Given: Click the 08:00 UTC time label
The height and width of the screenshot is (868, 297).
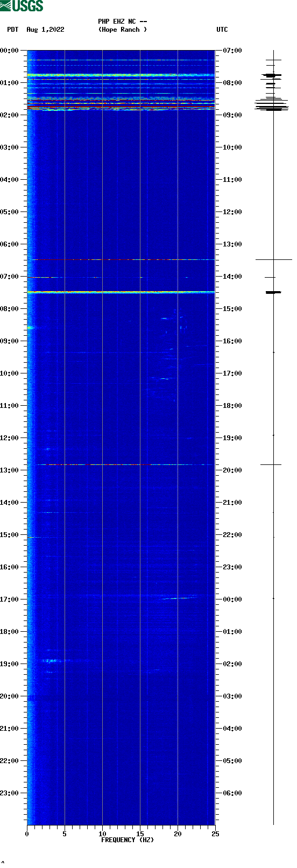Looking at the screenshot, I should pyautogui.click(x=232, y=83).
